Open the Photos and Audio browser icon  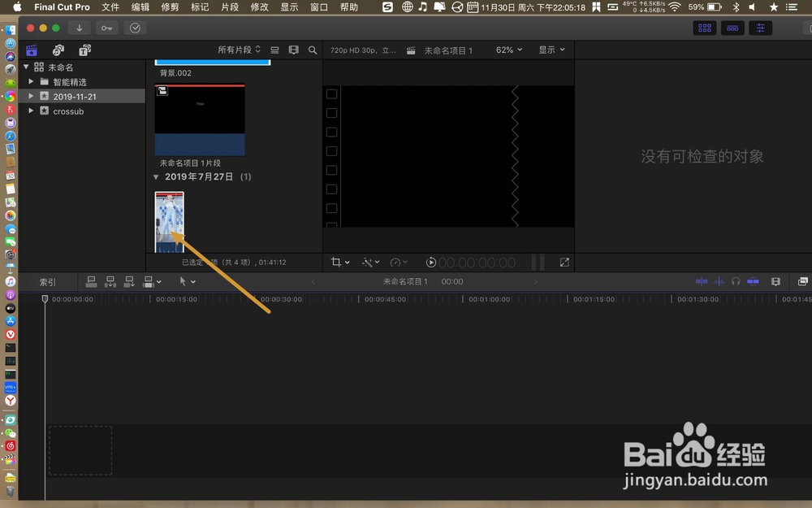[57, 50]
